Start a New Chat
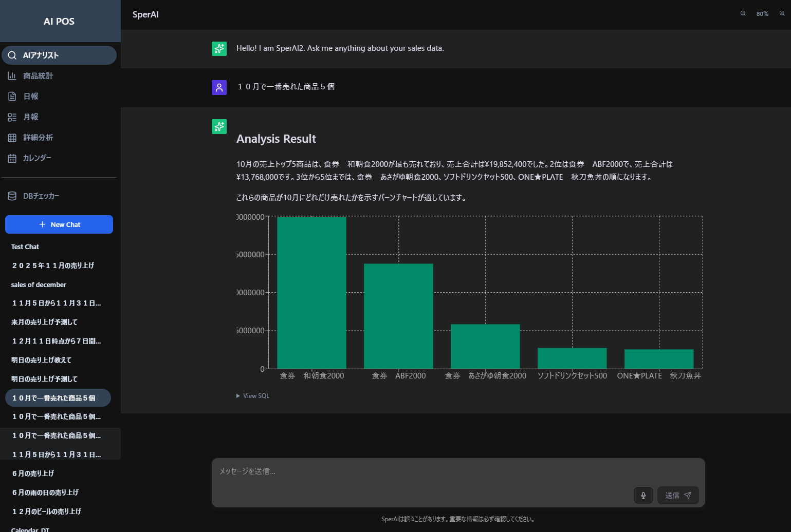 59,224
